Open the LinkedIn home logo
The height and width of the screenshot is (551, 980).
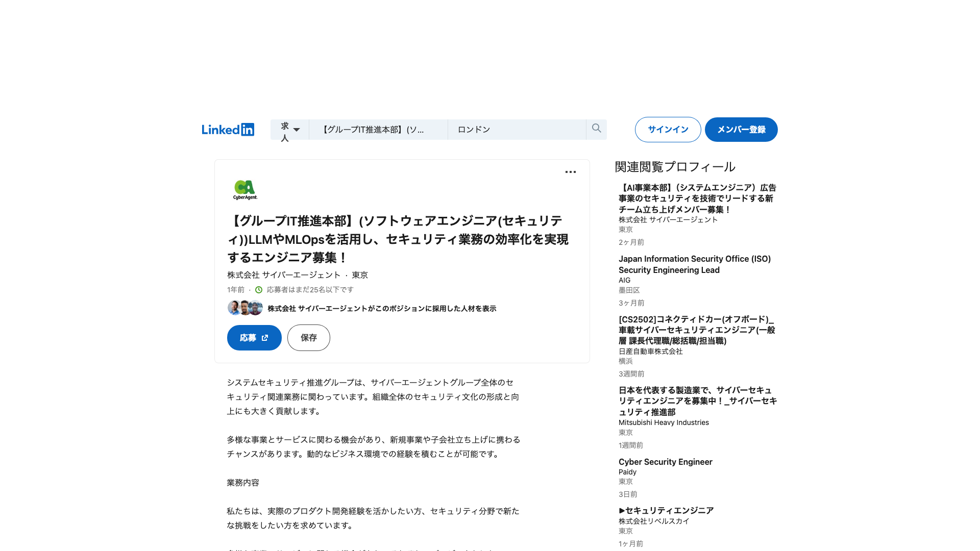tap(228, 130)
